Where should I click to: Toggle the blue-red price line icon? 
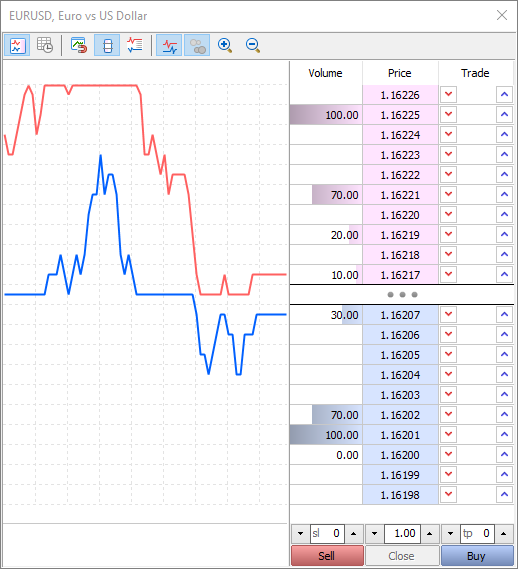169,46
